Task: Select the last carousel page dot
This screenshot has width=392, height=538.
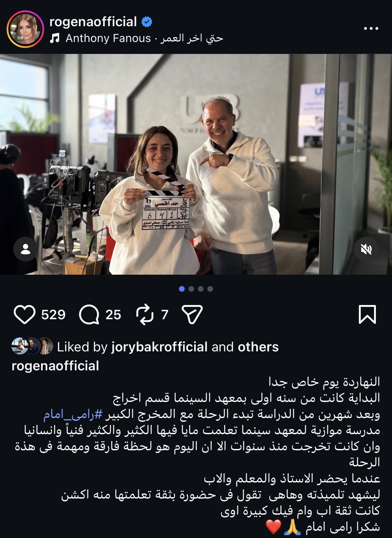Action: [210, 289]
